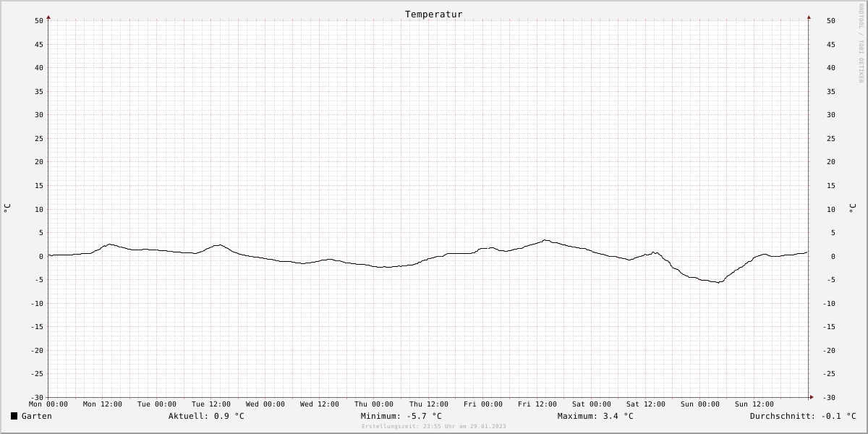Click the "Tue 12:00" time axis label
868x434 pixels.
tap(211, 404)
